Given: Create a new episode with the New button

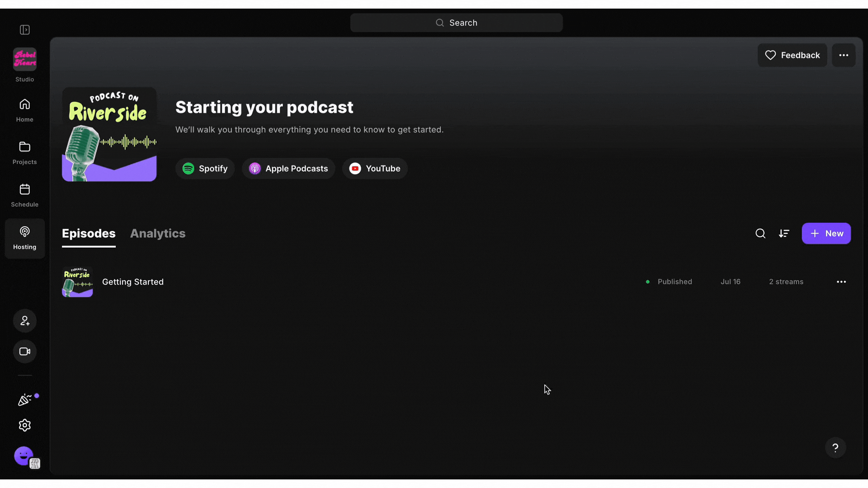Looking at the screenshot, I should (826, 234).
